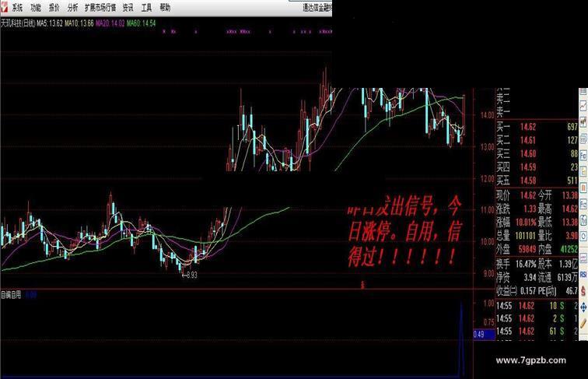Viewport: 588px width, 379px height.
Task: Click the 买五 bid price 14.58
Action: click(x=528, y=181)
